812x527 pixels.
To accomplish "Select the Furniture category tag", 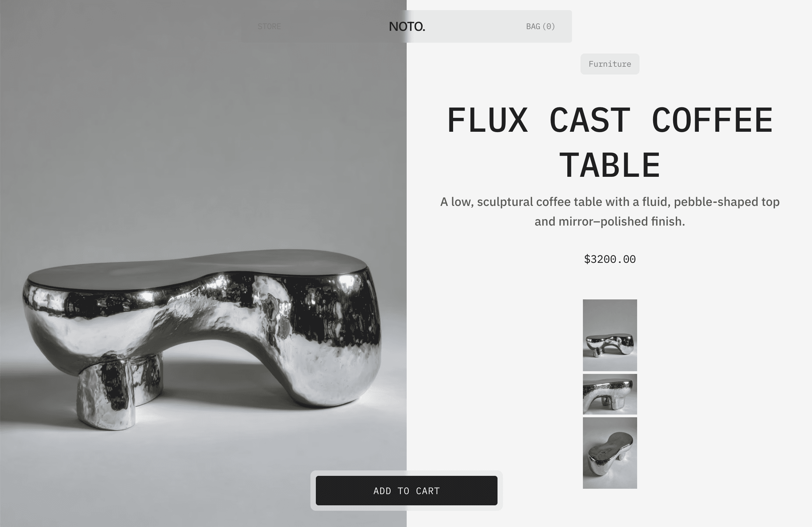I will pos(610,64).
